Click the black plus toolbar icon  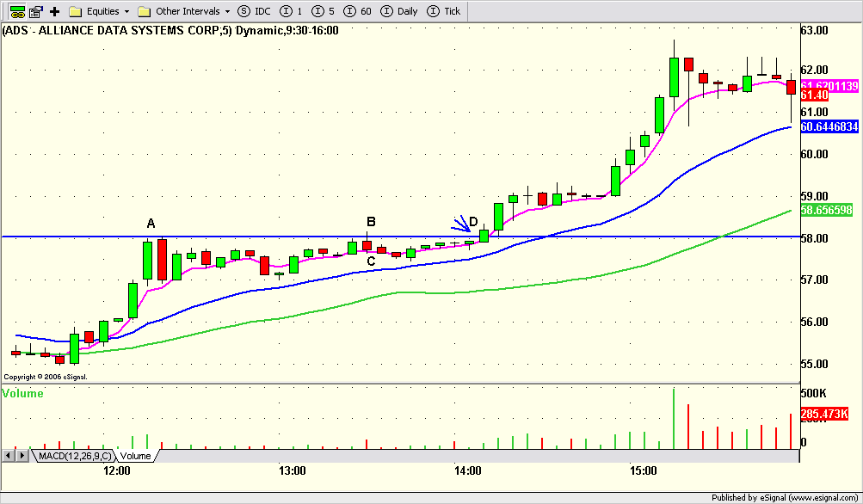(54, 11)
